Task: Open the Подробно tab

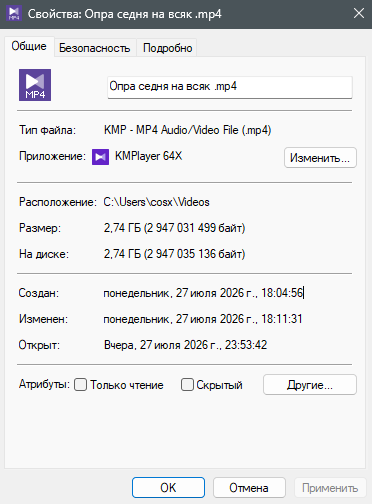Action: point(167,48)
